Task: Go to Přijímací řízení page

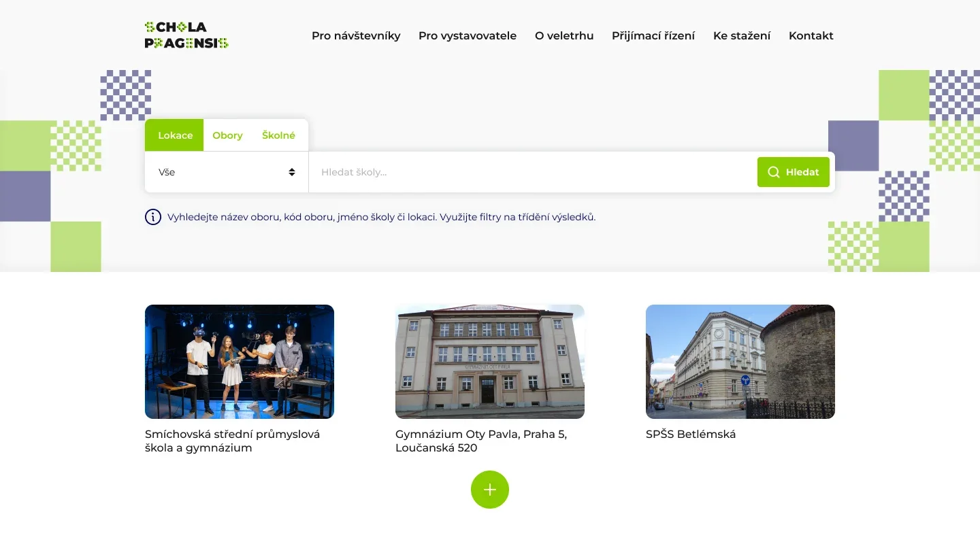Action: 653,35
